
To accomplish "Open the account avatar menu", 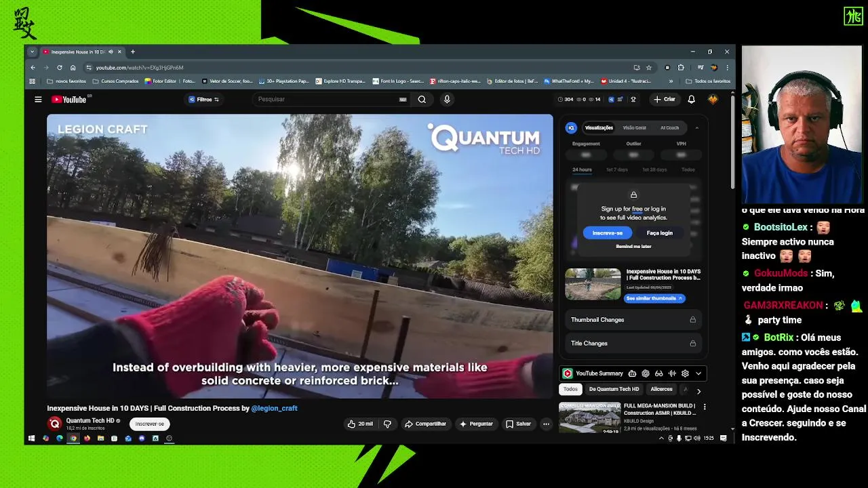I will [713, 100].
